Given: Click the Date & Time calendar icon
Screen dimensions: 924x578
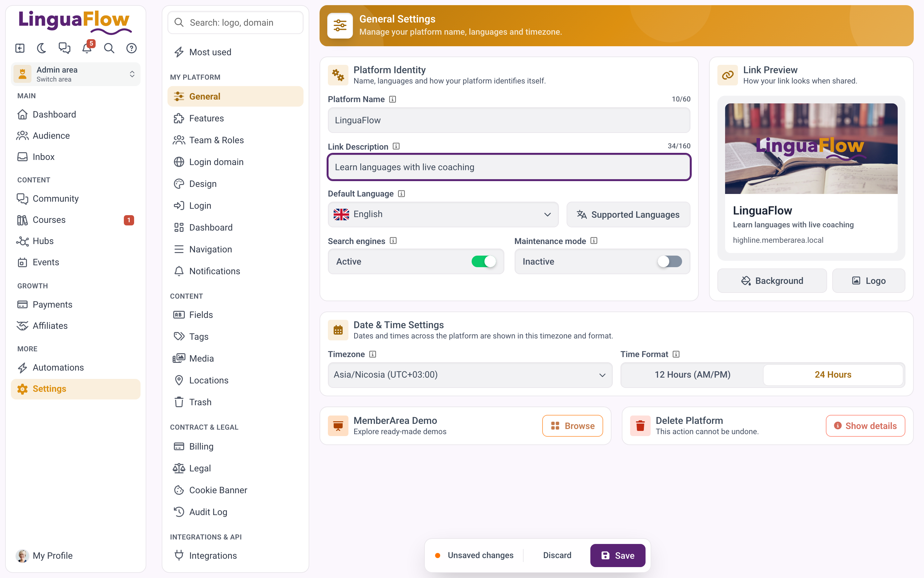Looking at the screenshot, I should 338,330.
